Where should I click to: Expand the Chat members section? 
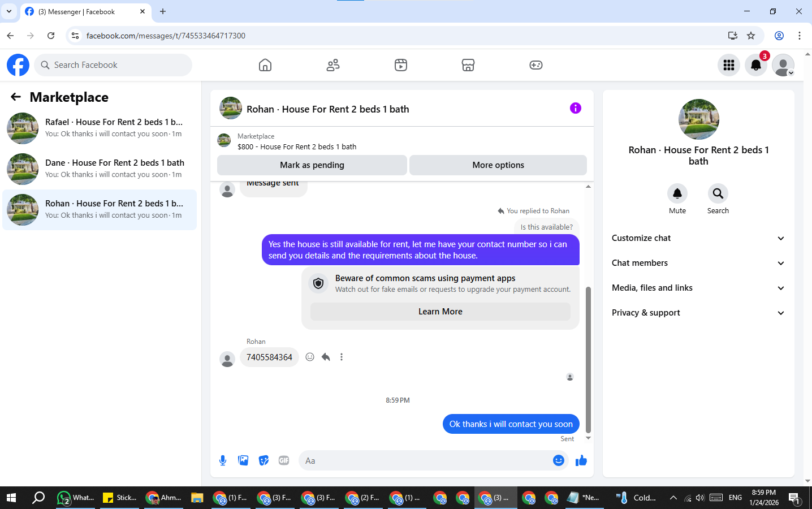[698, 263]
